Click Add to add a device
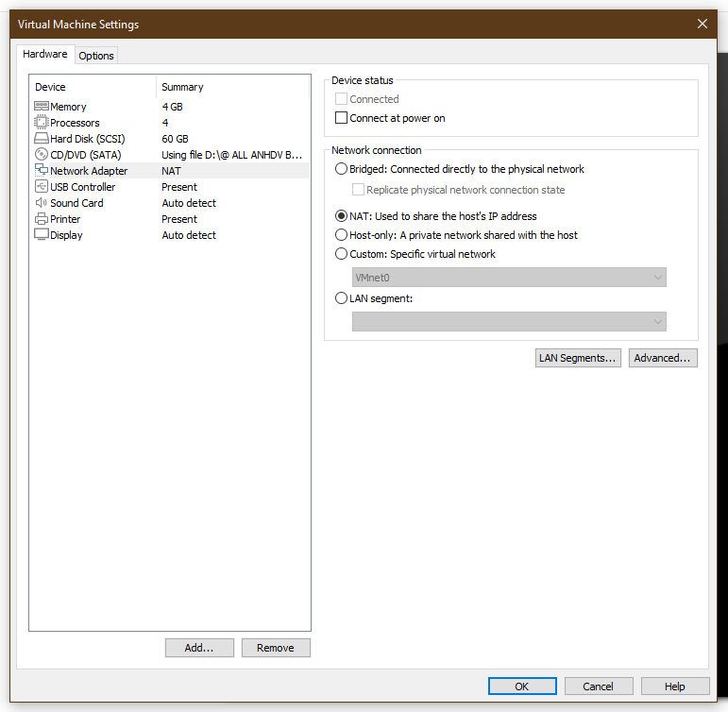The height and width of the screenshot is (712, 728). click(199, 648)
